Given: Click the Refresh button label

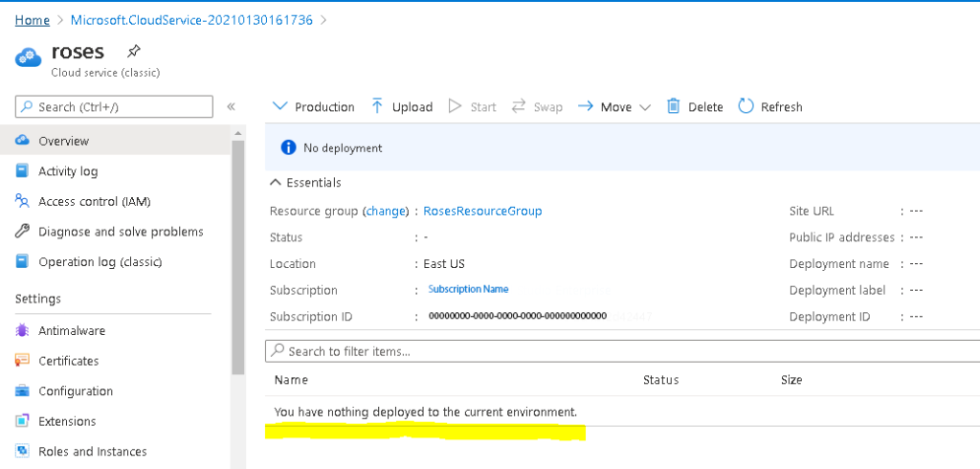Looking at the screenshot, I should 781,107.
